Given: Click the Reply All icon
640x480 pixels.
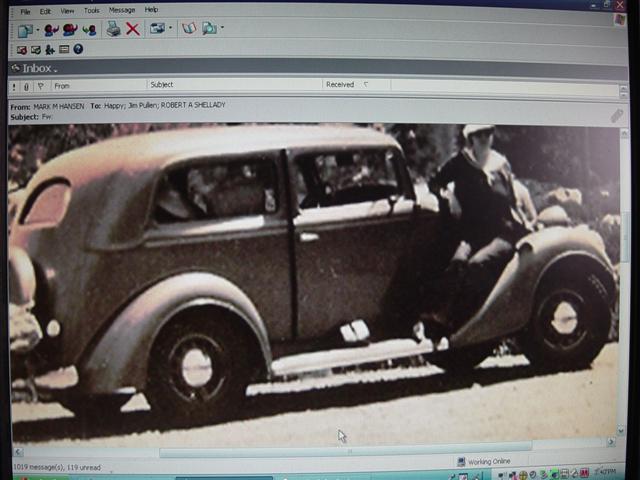Looking at the screenshot, I should [70, 30].
